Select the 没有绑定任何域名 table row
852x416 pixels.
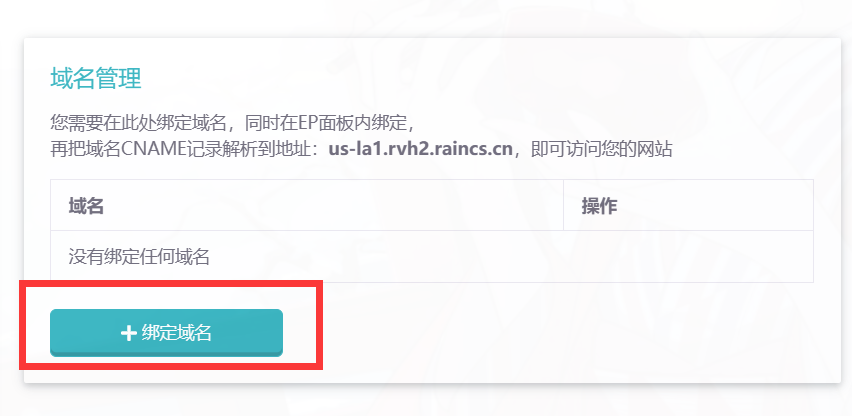(432, 256)
